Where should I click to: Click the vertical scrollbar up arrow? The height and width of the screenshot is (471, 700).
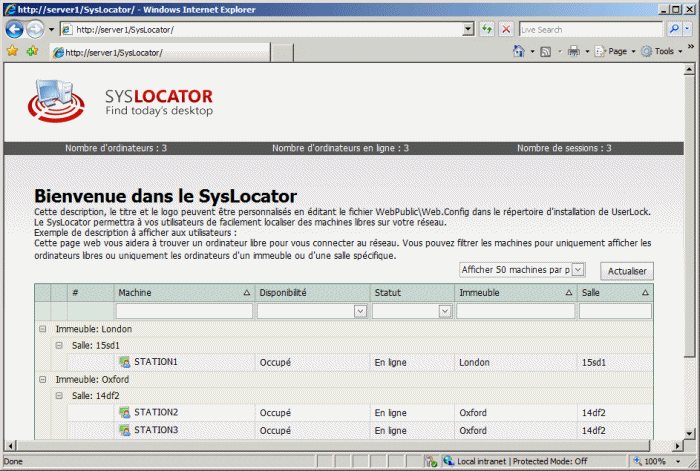coord(689,69)
